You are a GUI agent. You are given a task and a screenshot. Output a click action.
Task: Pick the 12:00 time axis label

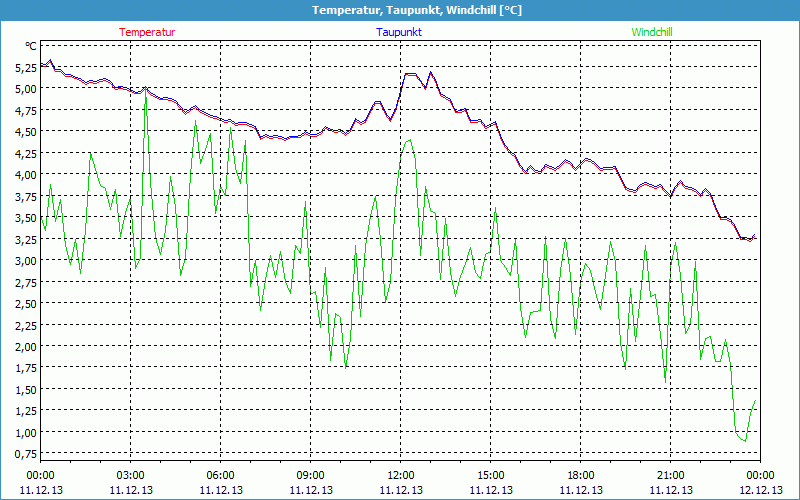[401, 475]
